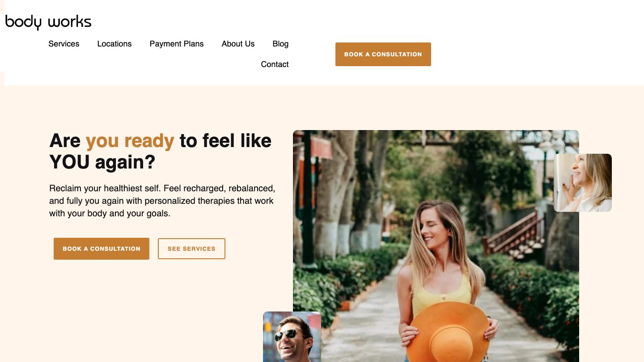Click 'to feel like' in the headline
This screenshot has width=644, height=362.
click(225, 141)
